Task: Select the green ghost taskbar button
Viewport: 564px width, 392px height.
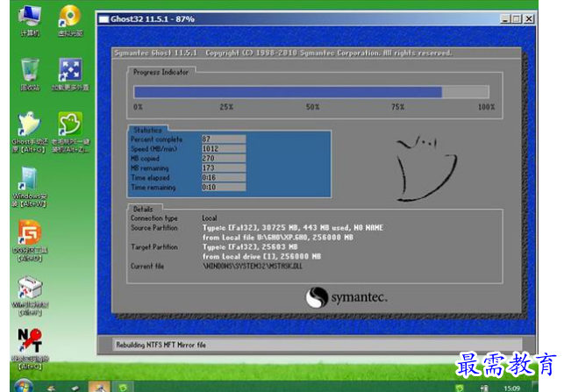Action: click(x=123, y=387)
